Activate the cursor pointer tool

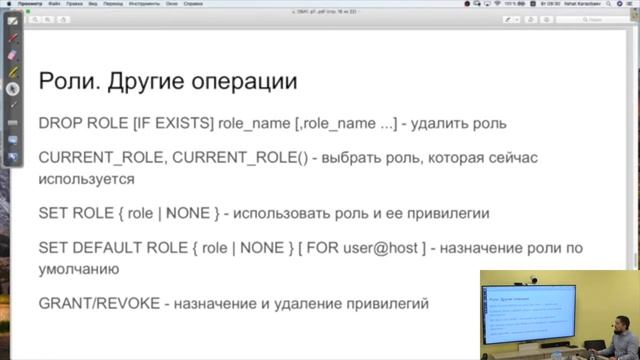pos(13,89)
